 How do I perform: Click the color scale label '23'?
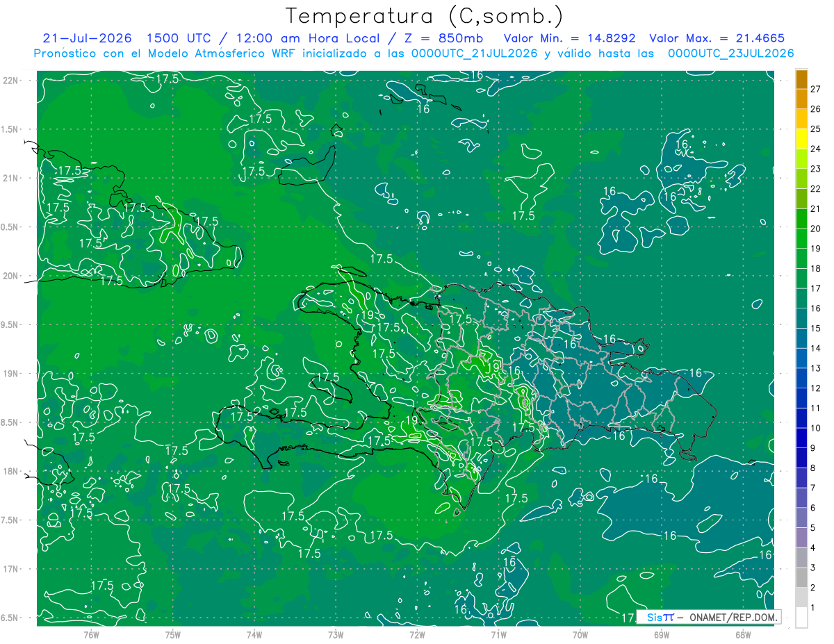click(x=816, y=169)
